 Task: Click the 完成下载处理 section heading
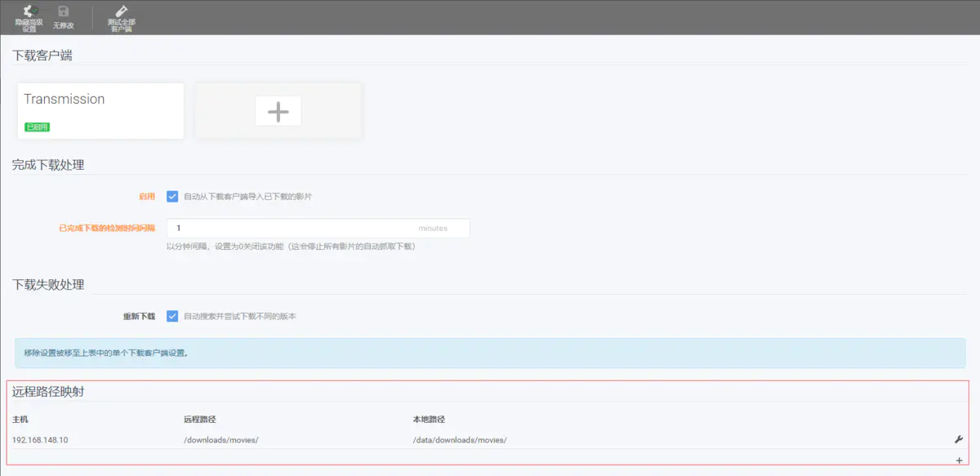point(48,165)
